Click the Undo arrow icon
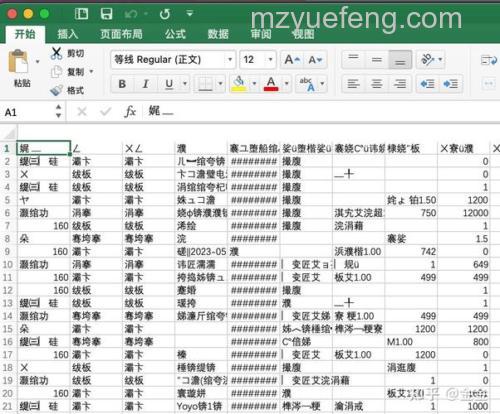Viewport: 500px width, 414px height. pos(130,14)
